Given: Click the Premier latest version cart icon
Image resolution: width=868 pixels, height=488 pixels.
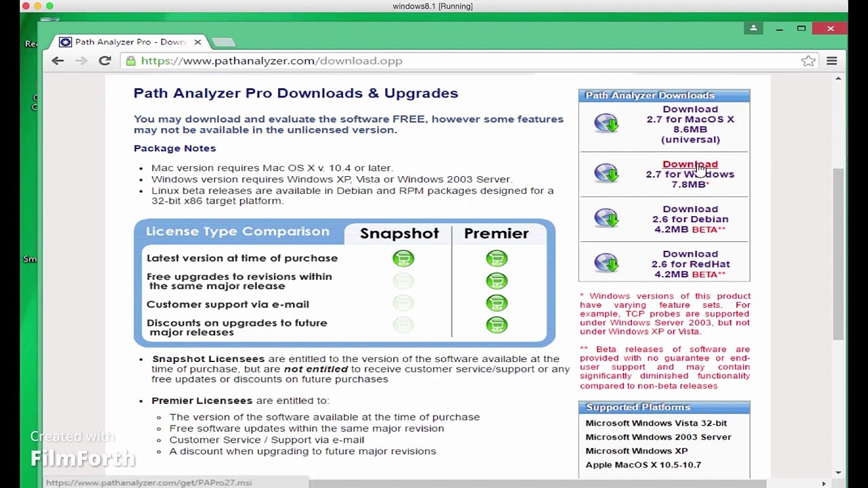Looking at the screenshot, I should pos(496,258).
